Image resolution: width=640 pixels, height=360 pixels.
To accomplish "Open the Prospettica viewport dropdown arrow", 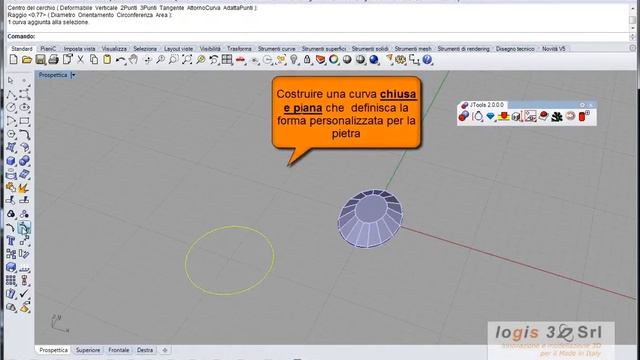I will coord(73,75).
